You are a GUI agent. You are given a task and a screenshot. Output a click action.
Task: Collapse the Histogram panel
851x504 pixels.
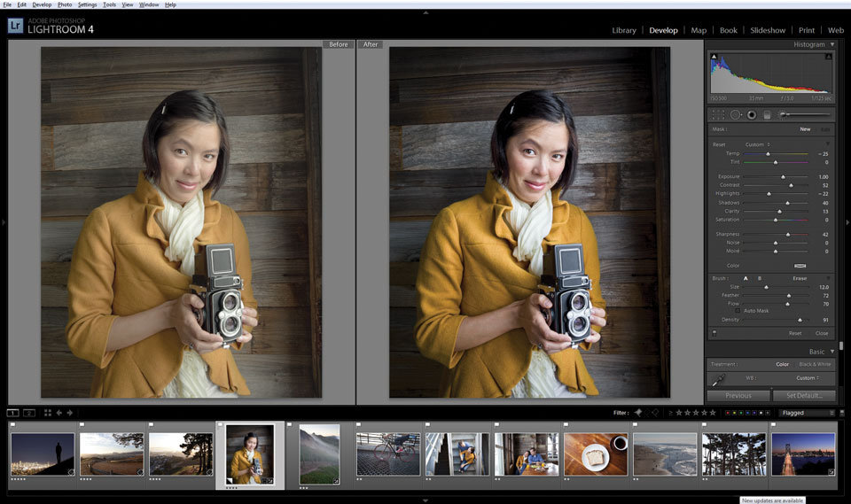(832, 44)
